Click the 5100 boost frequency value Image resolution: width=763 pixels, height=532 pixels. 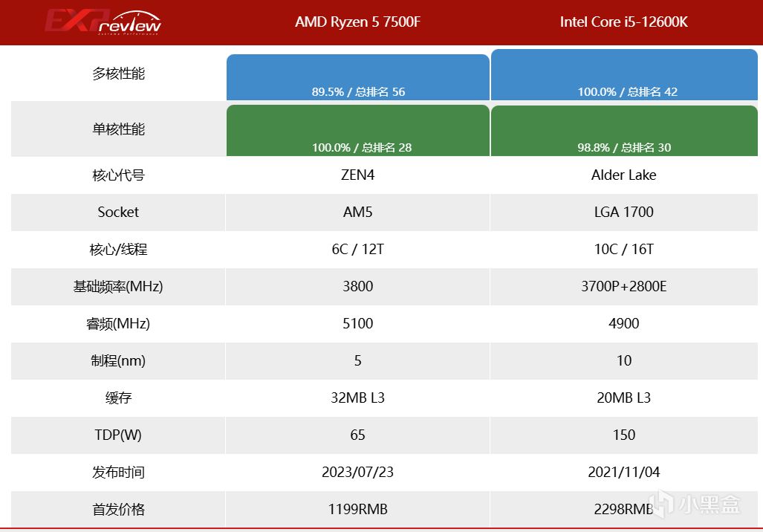tap(357, 324)
